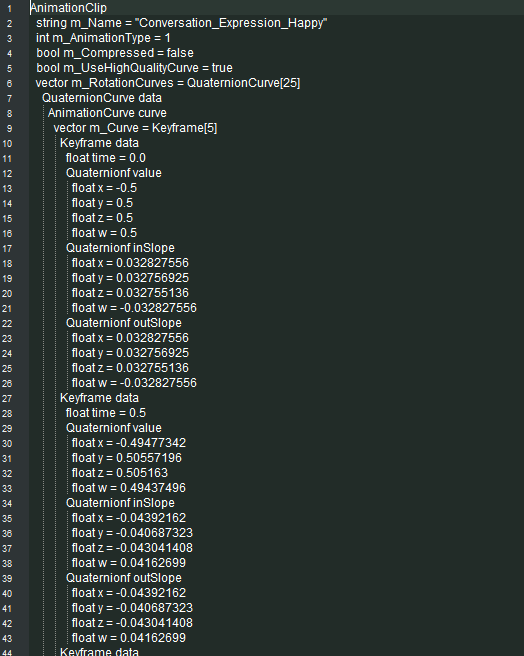Screen dimensions: 524x656
Task: Click the float time = 0.0 line
Action: [x=106, y=158]
